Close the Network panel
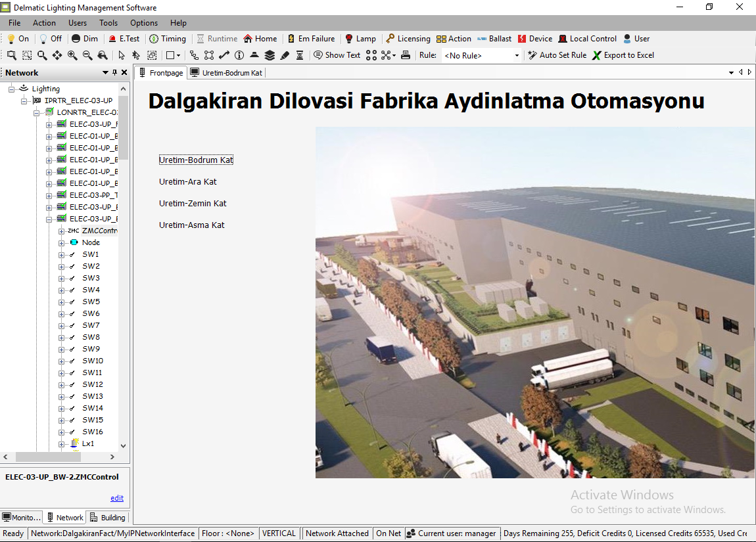Image resolution: width=756 pixels, height=542 pixels. point(124,73)
